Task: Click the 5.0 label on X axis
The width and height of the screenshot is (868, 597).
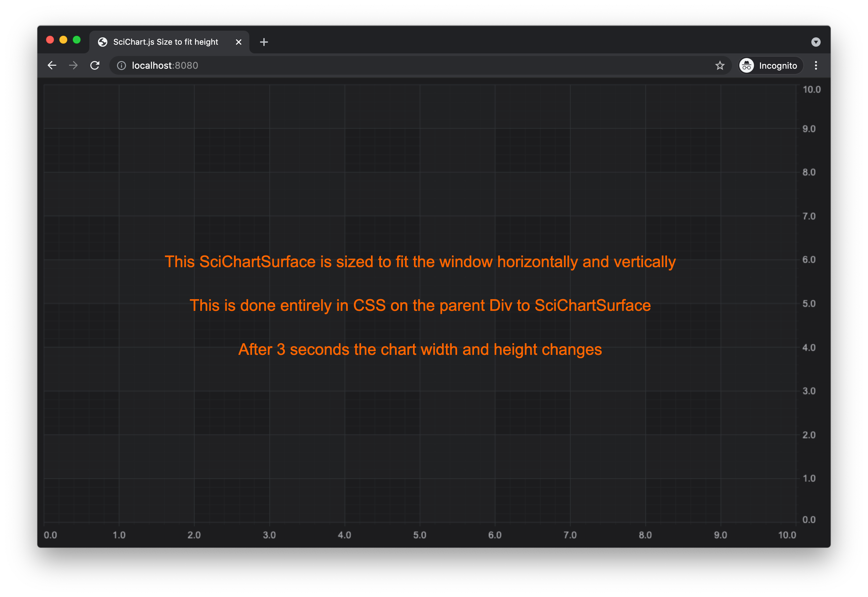Action: tap(419, 535)
